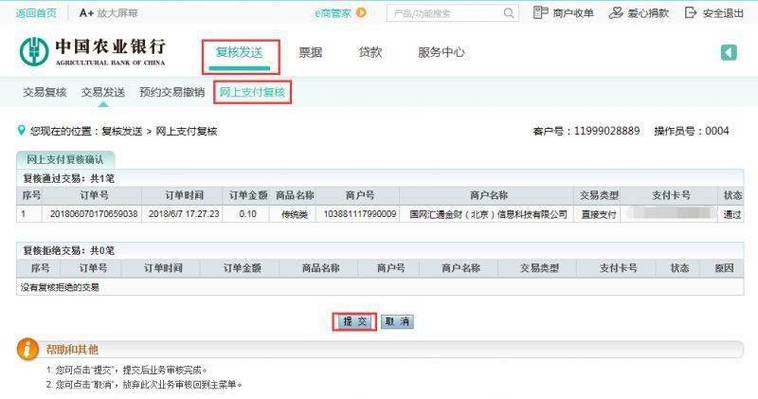The height and width of the screenshot is (399, 758).
Task: Click the orange info icon beside 帮助和其他
Action: coord(28,349)
